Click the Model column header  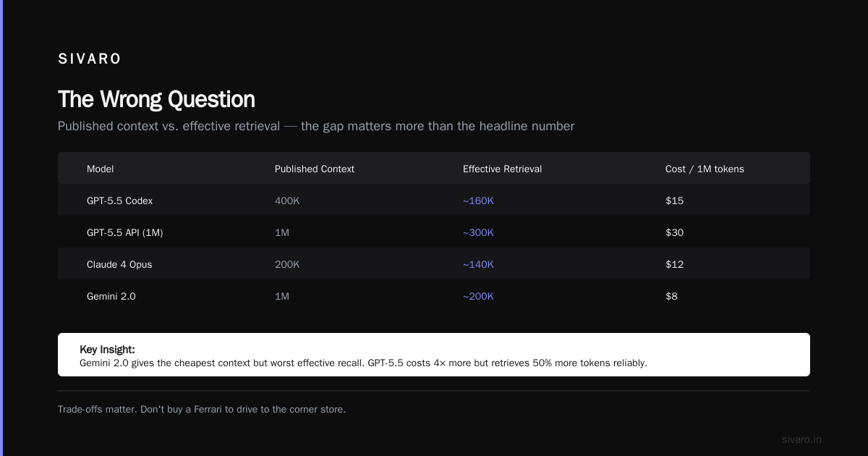(101, 169)
